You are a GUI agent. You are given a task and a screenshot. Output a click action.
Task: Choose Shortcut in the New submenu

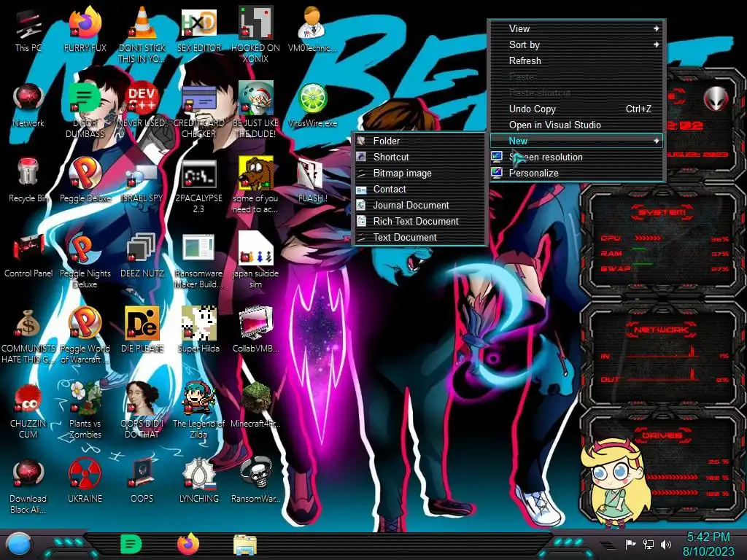(x=419, y=157)
